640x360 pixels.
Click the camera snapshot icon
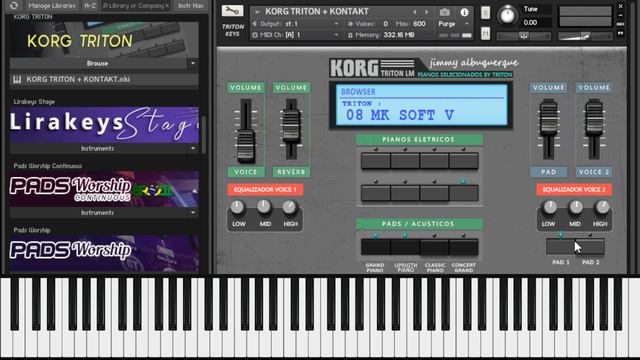(444, 12)
